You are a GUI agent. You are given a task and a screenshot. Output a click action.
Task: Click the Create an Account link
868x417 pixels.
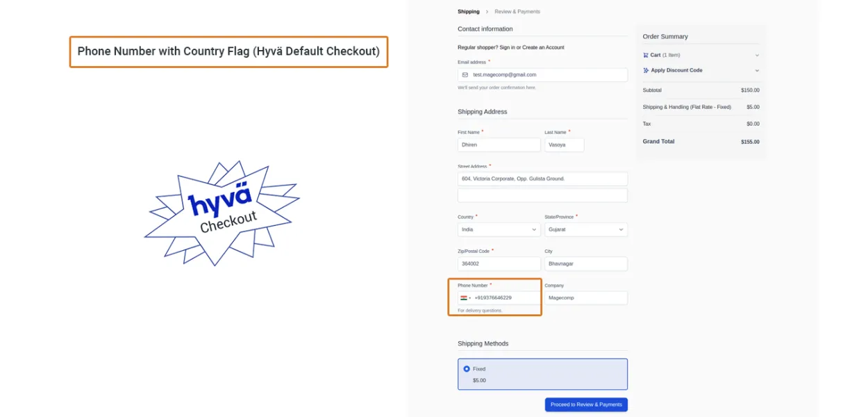(x=543, y=47)
